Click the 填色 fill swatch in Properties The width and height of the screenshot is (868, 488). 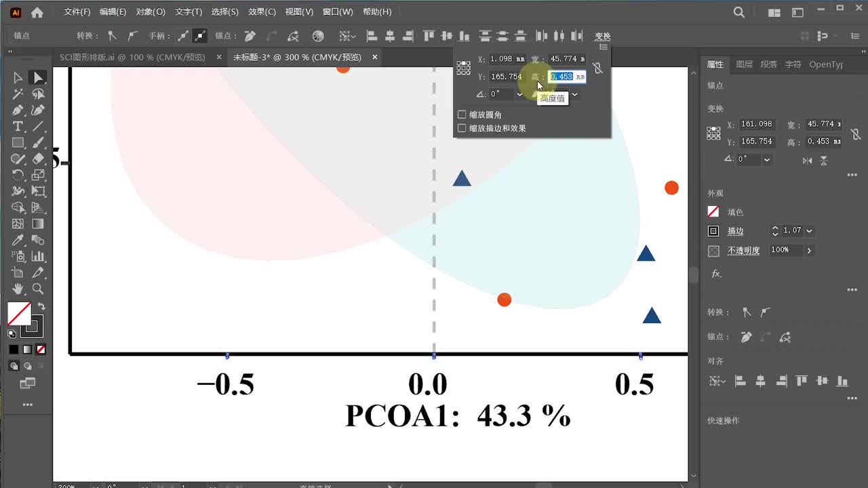[713, 212]
